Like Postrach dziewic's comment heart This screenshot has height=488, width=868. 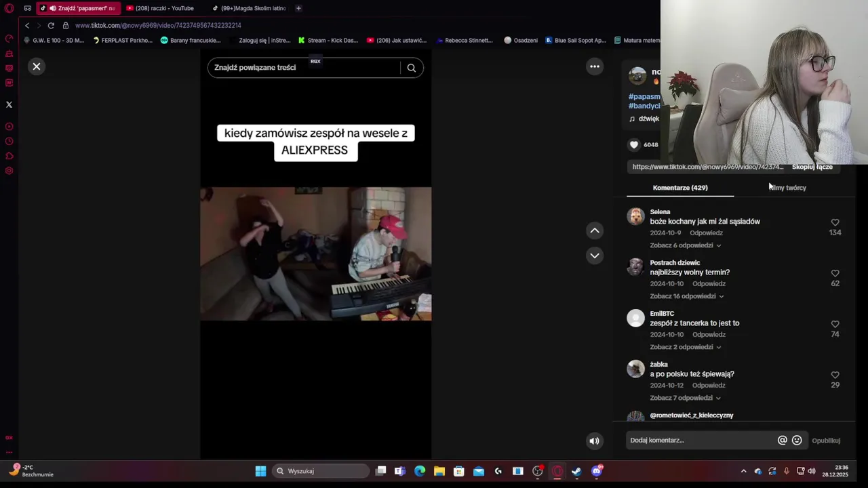[835, 273]
